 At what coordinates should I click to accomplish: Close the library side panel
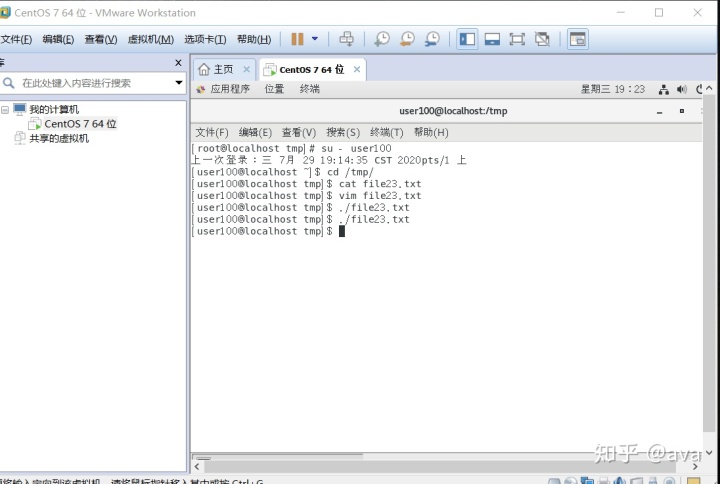click(x=178, y=63)
